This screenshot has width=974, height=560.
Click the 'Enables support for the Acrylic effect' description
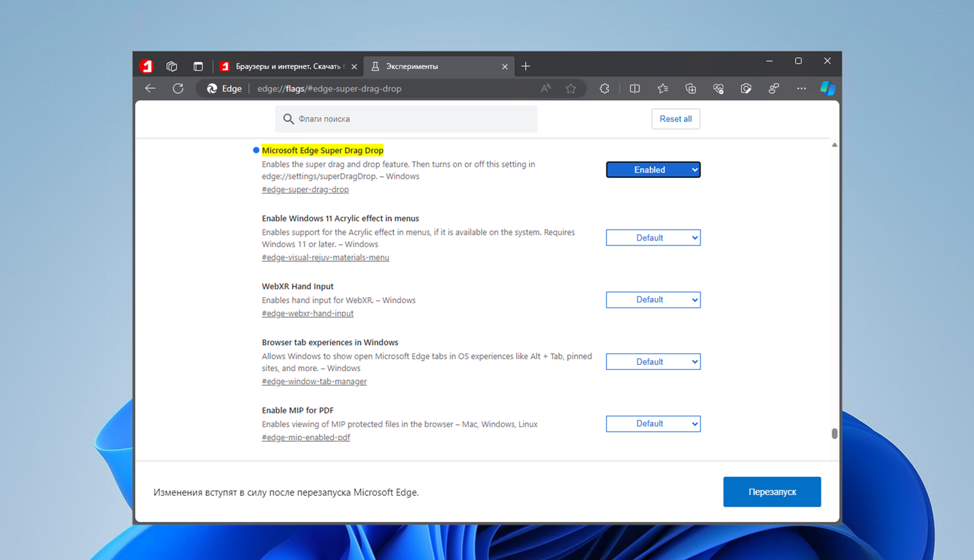[x=418, y=238]
